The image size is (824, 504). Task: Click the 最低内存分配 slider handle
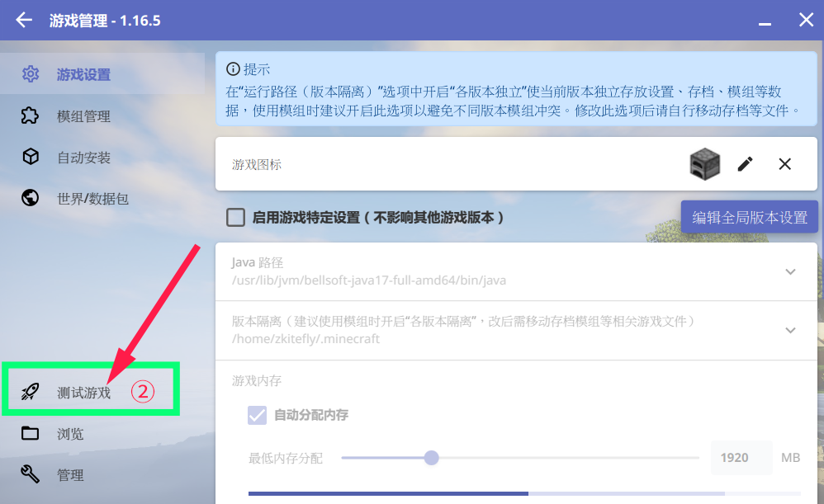(x=432, y=458)
